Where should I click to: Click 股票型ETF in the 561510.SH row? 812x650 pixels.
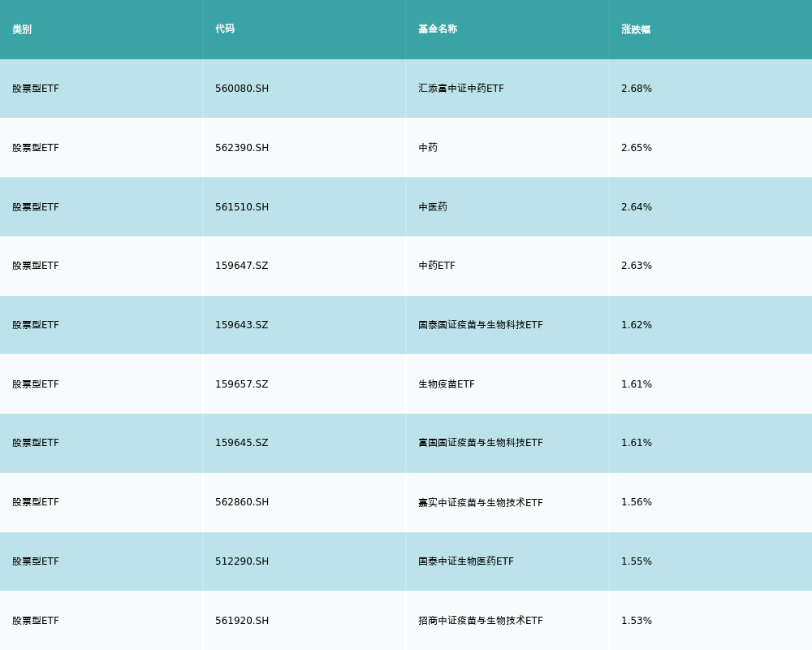36,207
